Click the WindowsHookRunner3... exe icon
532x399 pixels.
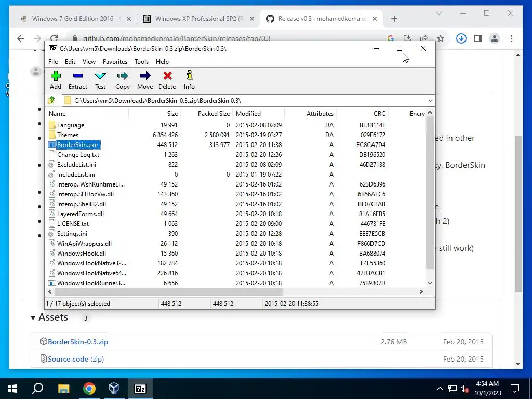click(x=52, y=283)
